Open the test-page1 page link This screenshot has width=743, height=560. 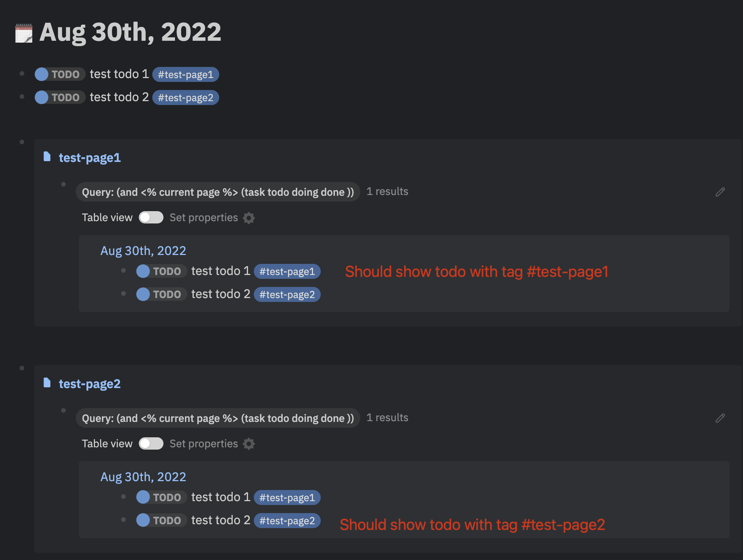pyautogui.click(x=90, y=158)
